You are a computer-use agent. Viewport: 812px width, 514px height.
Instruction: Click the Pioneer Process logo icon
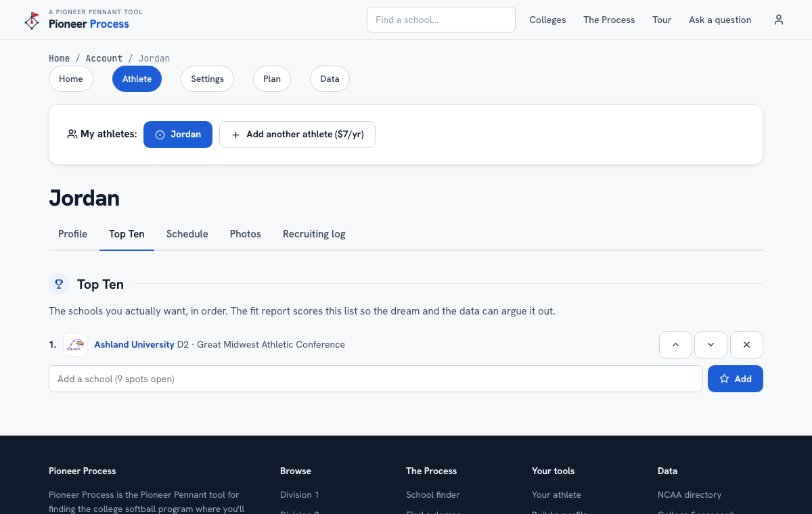32,20
